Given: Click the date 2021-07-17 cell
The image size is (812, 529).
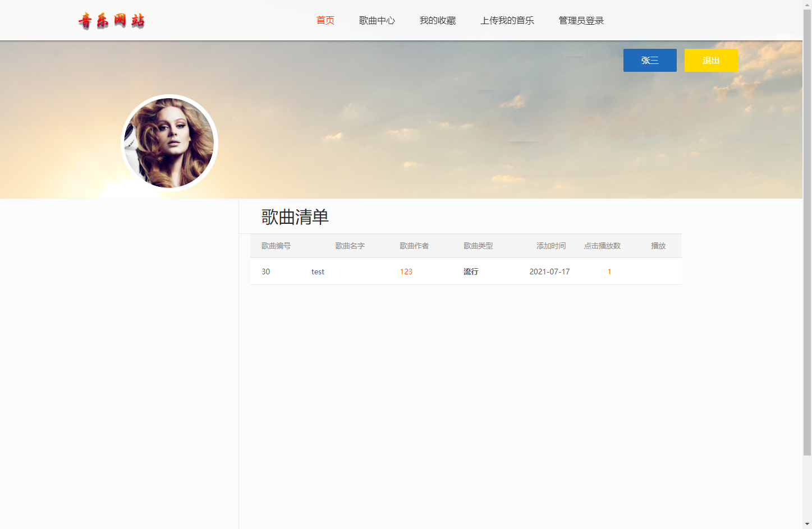Looking at the screenshot, I should pos(549,272).
